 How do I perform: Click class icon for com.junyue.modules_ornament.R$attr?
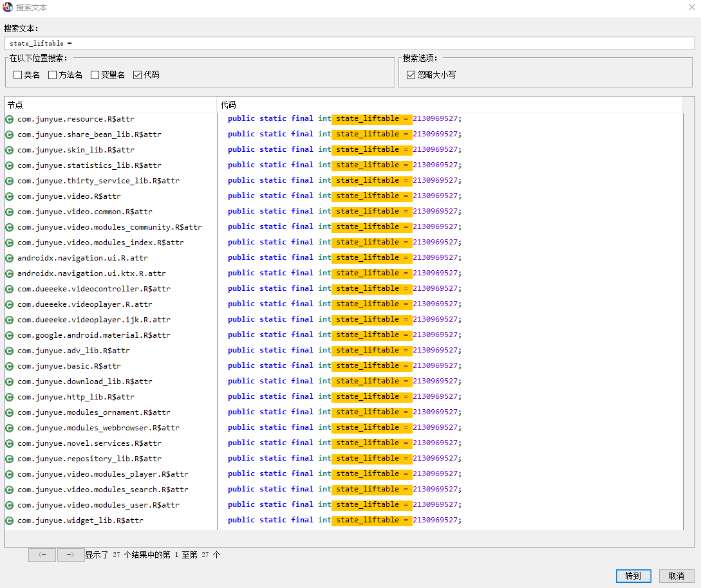pyautogui.click(x=10, y=413)
